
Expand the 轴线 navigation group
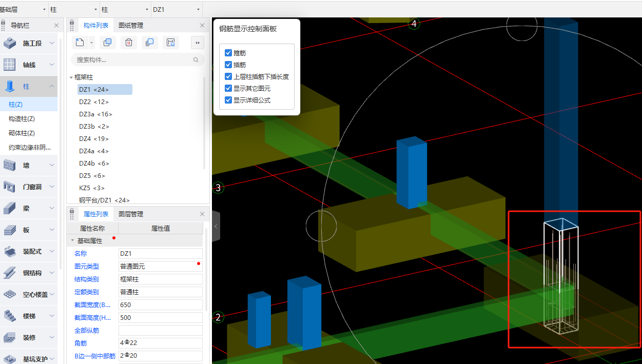click(52, 65)
